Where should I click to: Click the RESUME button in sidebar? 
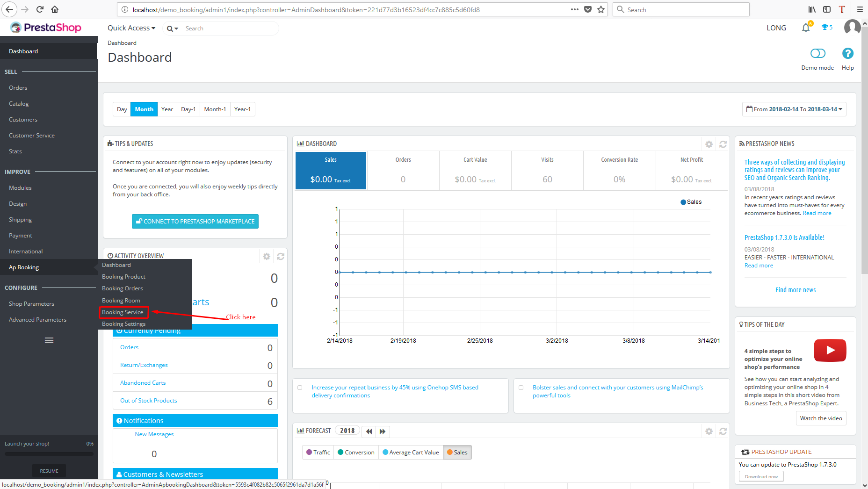click(x=49, y=471)
